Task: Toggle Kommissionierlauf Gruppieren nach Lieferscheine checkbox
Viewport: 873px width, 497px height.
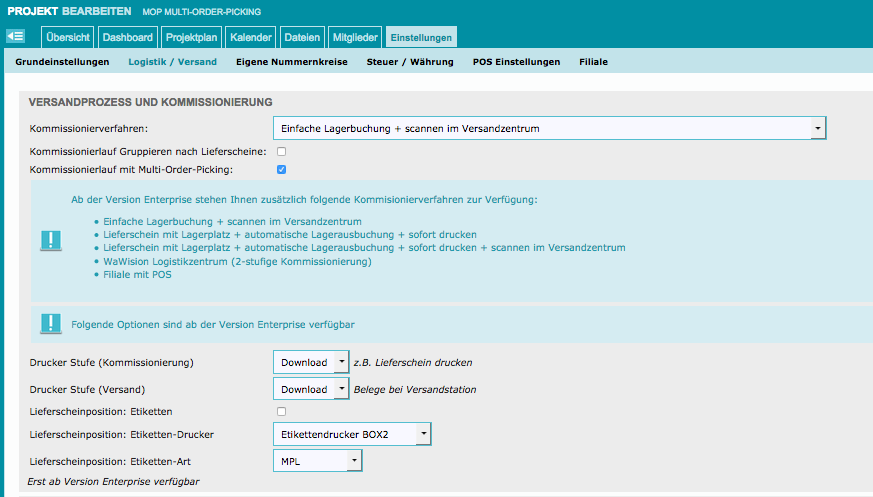Action: (281, 151)
